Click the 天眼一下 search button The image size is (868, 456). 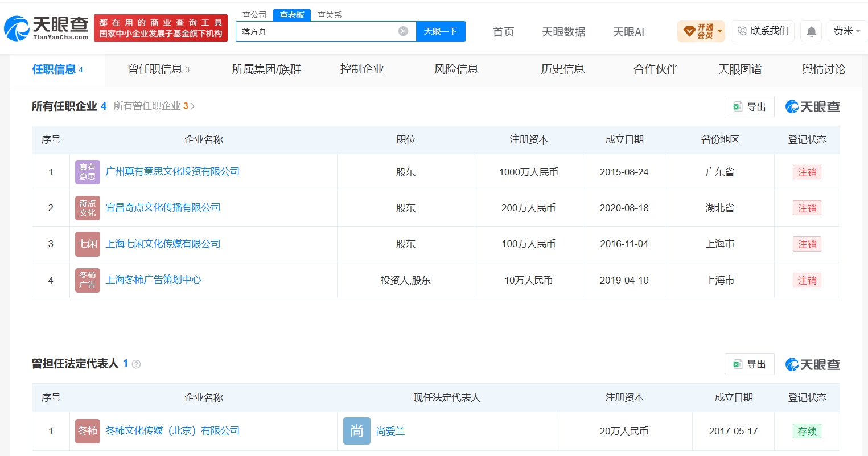pos(441,31)
